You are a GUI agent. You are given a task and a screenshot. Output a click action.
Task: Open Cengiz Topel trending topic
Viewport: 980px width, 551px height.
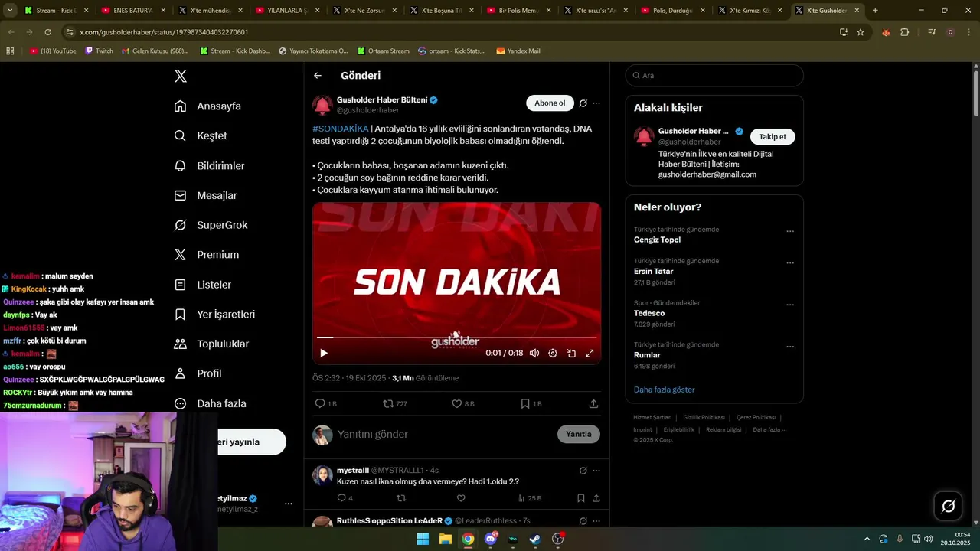click(x=657, y=240)
